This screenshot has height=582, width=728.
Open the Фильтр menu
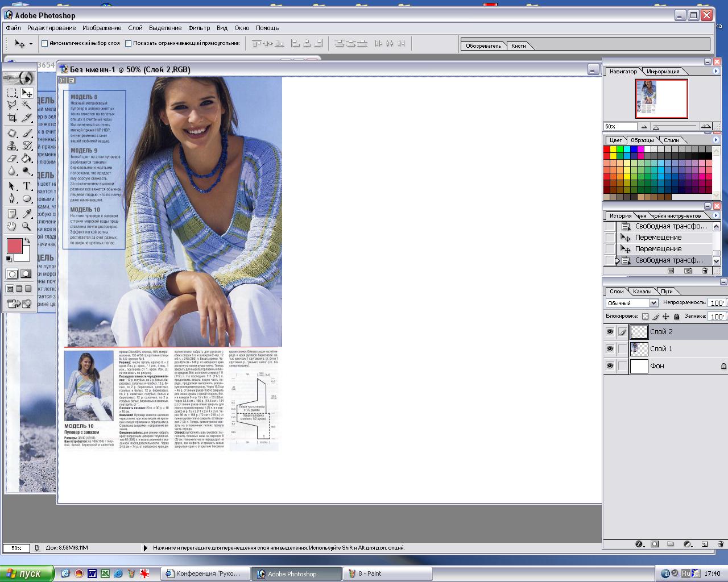coord(199,28)
